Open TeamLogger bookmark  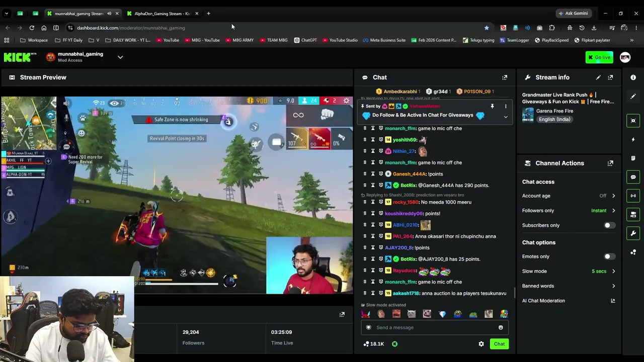[514, 40]
